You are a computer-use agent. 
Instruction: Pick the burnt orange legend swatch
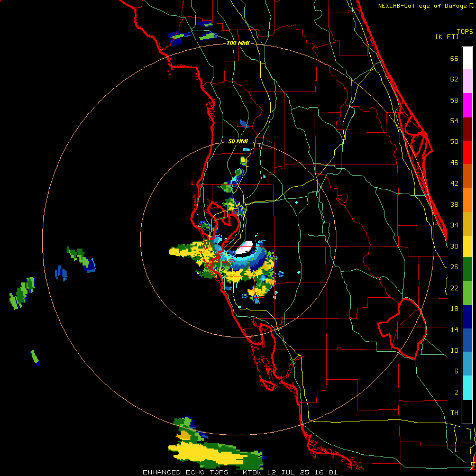pos(467,176)
